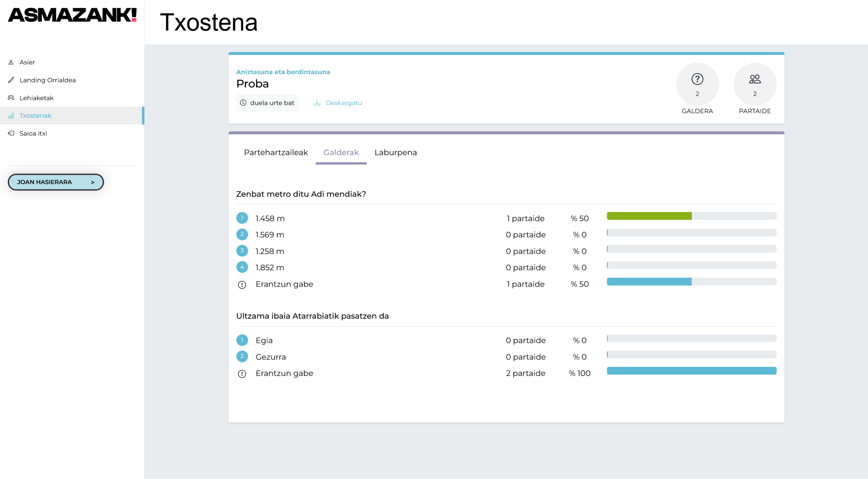
Task: Click the green 50% progress bar
Action: pos(649,216)
